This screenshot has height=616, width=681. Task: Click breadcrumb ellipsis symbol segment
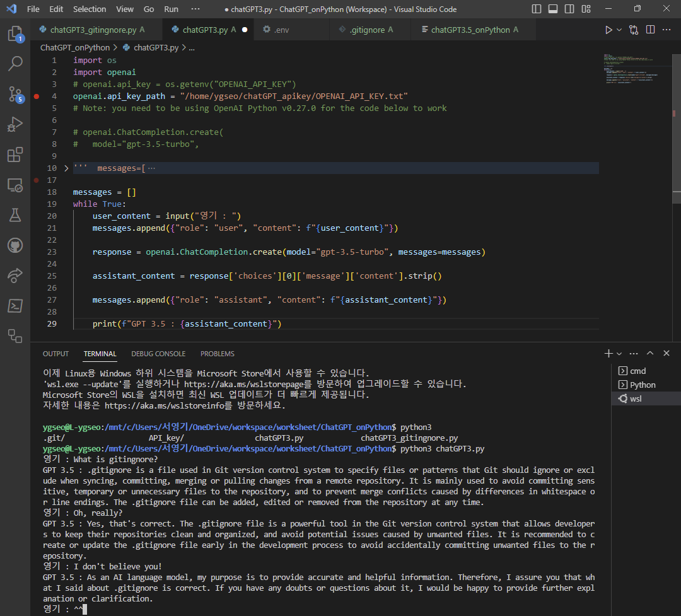[x=192, y=47]
